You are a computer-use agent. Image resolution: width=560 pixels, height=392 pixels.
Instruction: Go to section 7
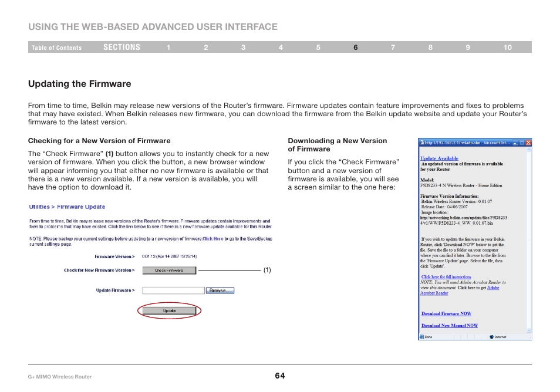(393, 48)
